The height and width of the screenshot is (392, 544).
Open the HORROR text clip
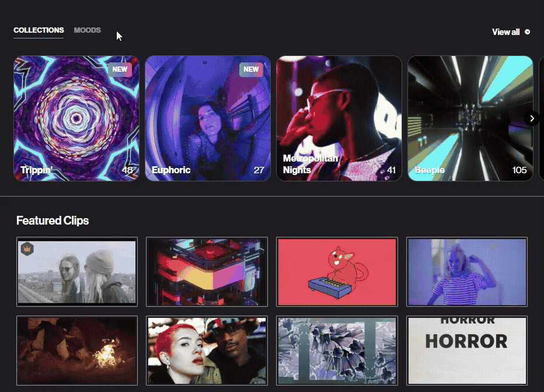click(467, 351)
